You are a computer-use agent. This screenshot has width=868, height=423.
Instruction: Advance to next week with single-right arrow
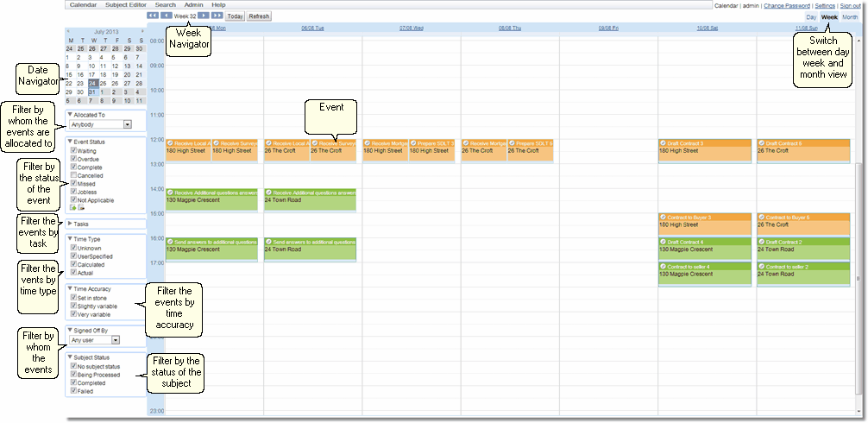click(204, 16)
